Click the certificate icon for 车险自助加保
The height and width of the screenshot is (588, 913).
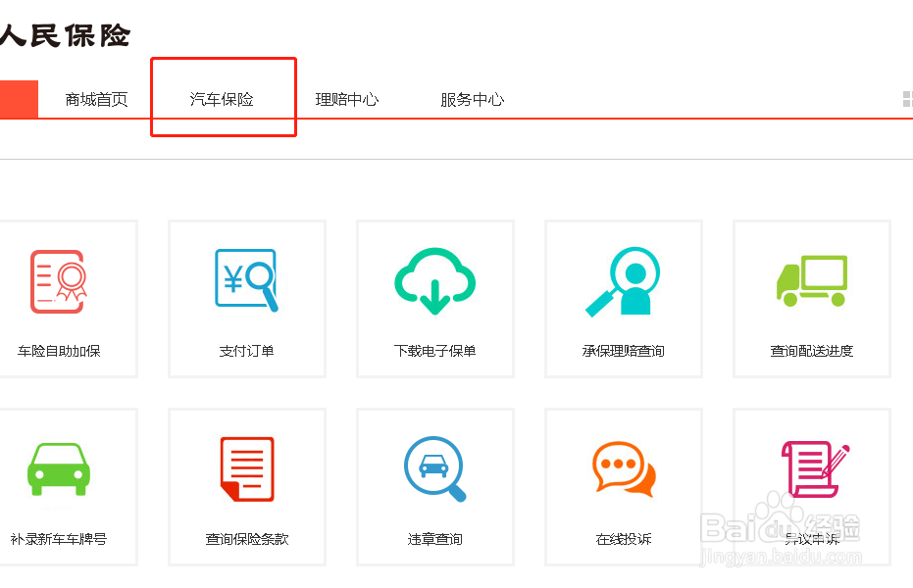pos(58,281)
